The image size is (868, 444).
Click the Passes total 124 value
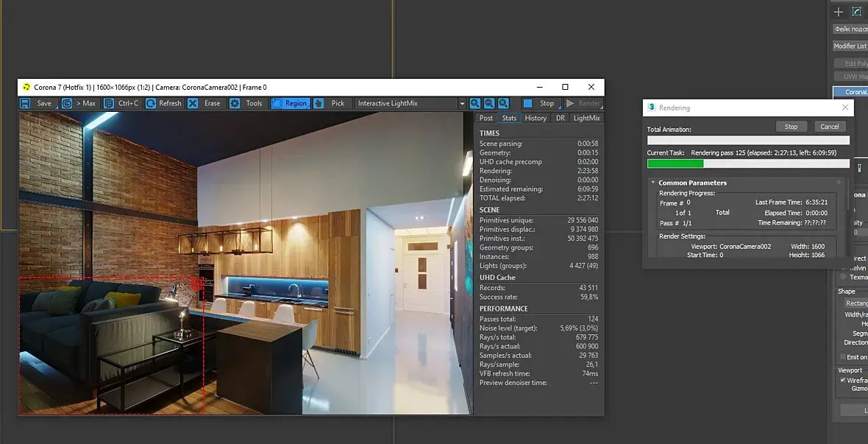coord(593,319)
